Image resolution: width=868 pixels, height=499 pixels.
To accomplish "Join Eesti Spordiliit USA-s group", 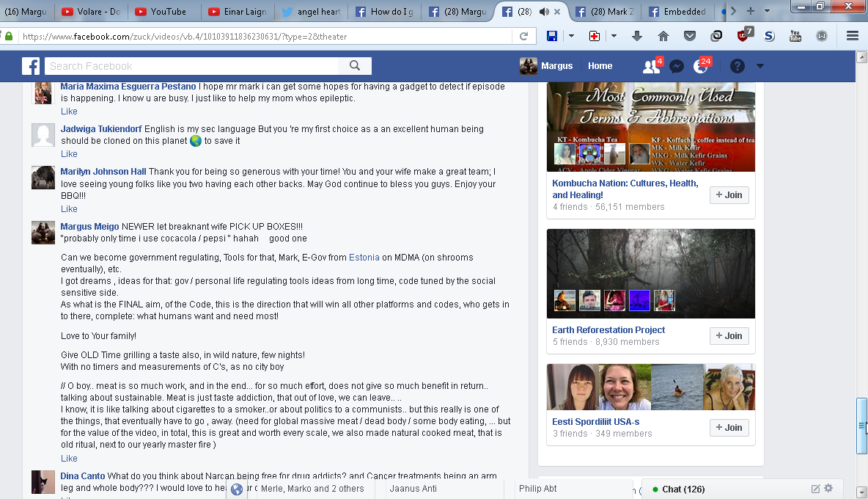I will [x=729, y=428].
